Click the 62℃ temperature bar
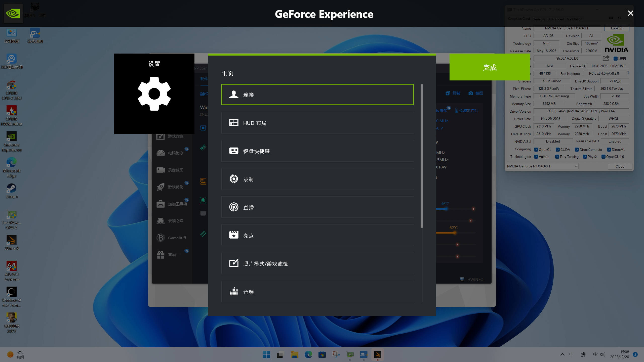 point(456,233)
